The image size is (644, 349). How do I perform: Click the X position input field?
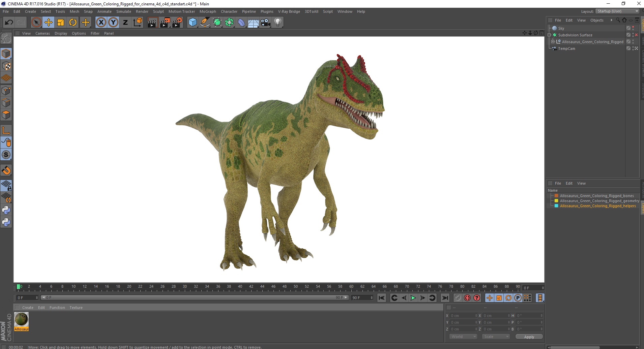464,316
